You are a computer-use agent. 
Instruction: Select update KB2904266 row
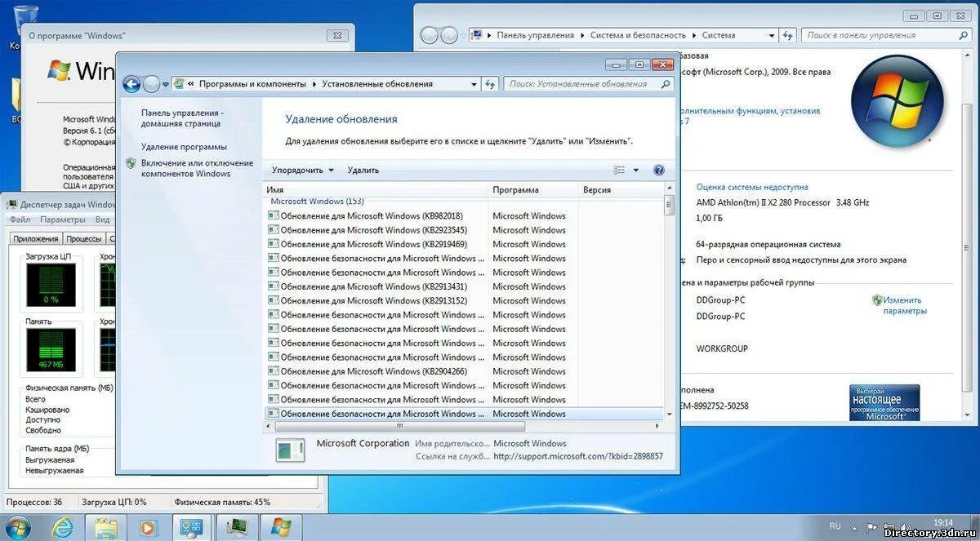[x=464, y=371]
